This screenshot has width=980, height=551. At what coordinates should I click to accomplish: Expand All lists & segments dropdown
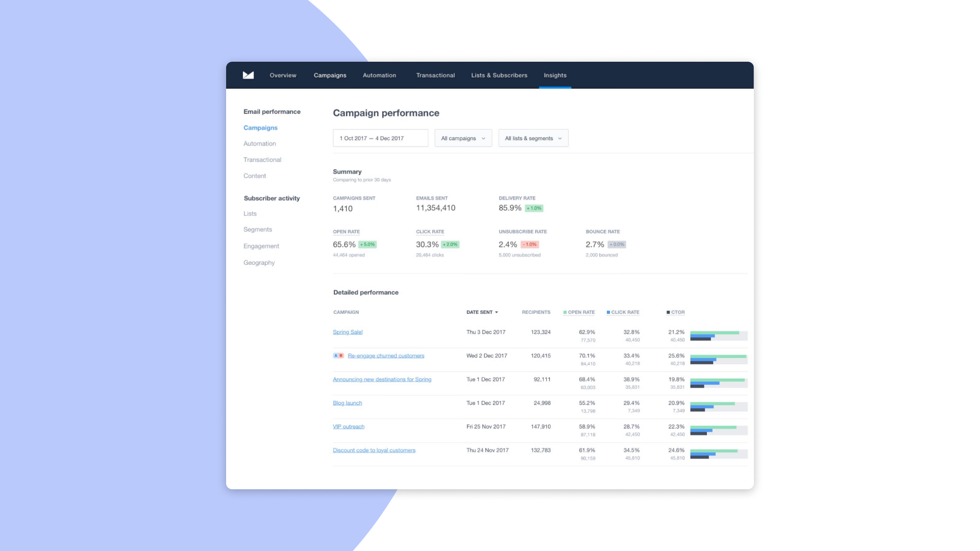point(533,138)
